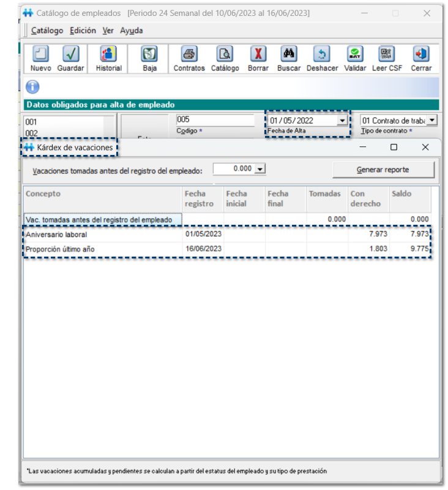Viewport: 448px width, 490px height.
Task: Open vacaciones tomadas value dropdown arrow
Action: tap(260, 169)
